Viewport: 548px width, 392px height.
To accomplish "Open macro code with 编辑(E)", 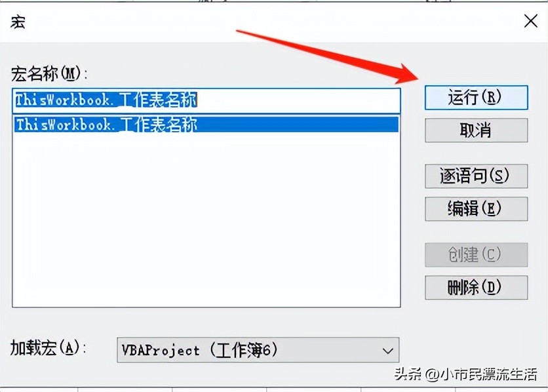I will coord(476,209).
